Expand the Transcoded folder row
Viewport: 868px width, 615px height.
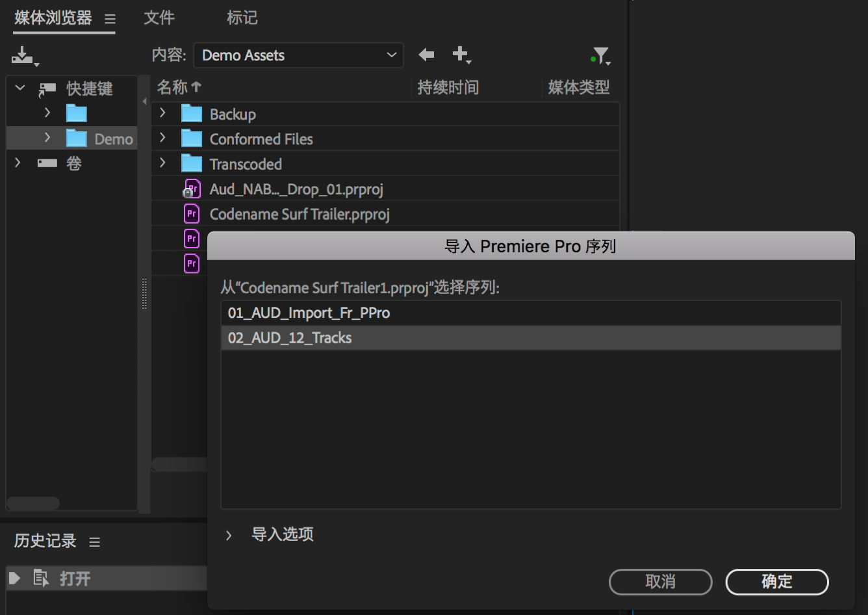tap(163, 163)
